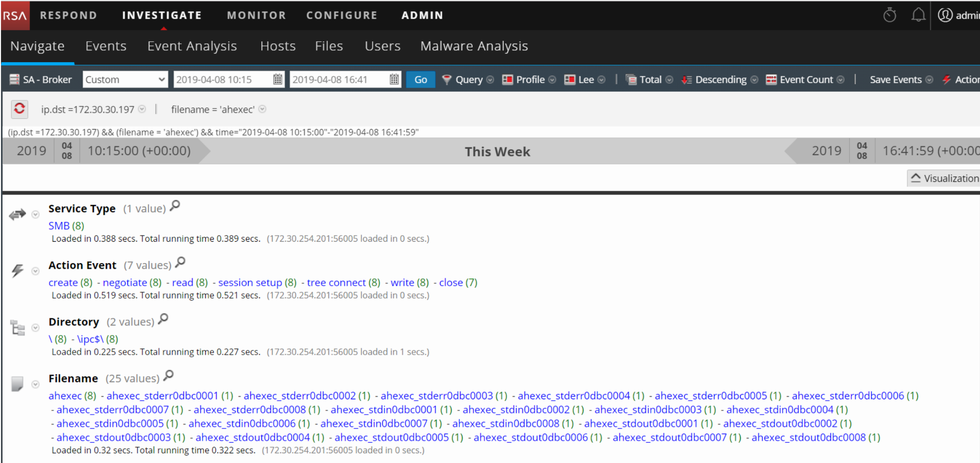Open the jobs stopwatch icon
Screen dimensions: 980x463
[890, 15]
